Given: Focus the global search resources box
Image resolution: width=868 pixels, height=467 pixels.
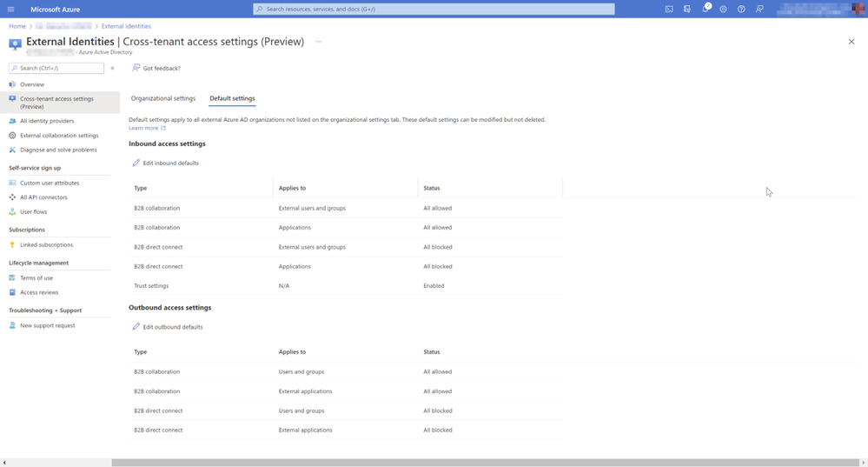Looking at the screenshot, I should pyautogui.click(x=434, y=9).
